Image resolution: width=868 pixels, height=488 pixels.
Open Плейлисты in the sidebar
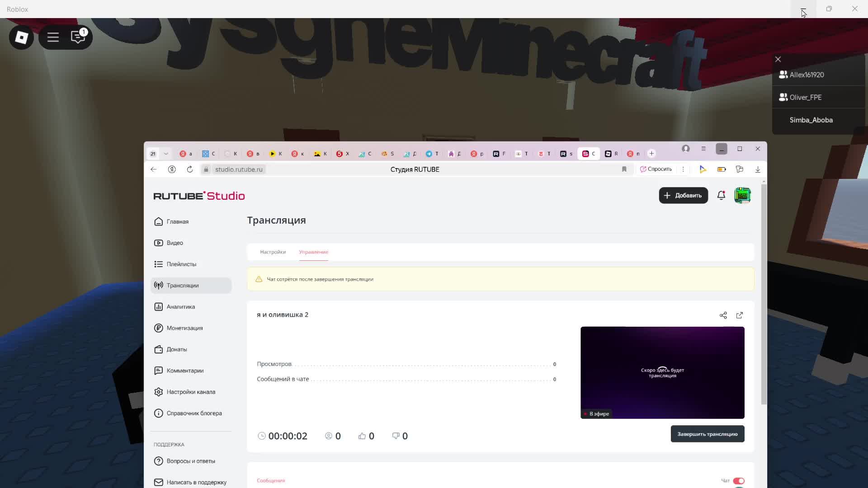click(x=191, y=264)
